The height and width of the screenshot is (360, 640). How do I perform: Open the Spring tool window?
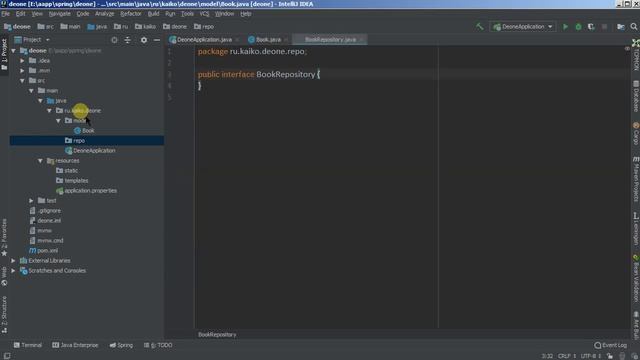pos(121,345)
